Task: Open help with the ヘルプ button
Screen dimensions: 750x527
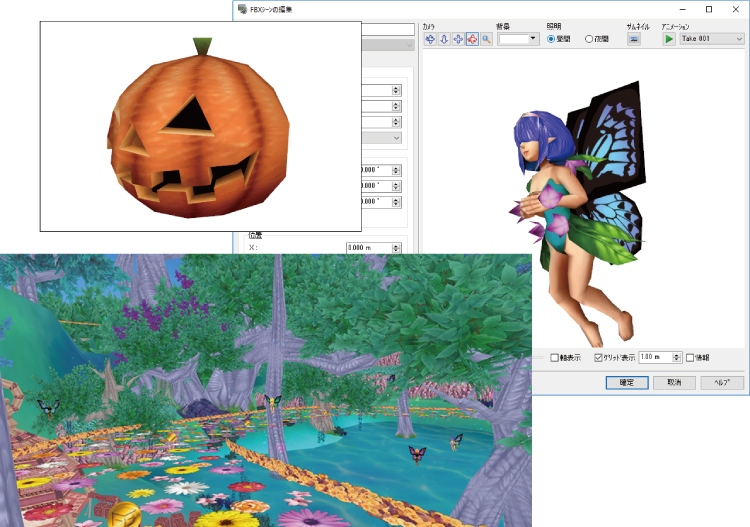Action: click(722, 383)
